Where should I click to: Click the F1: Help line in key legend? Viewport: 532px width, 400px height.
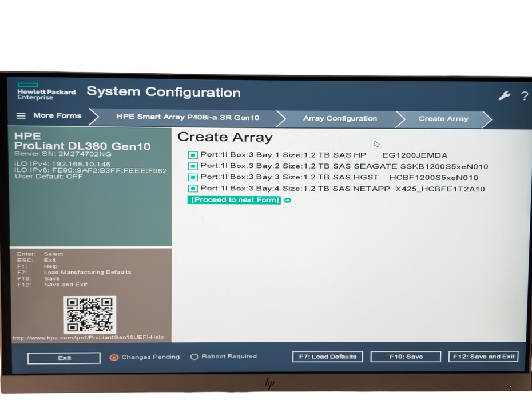pyautogui.click(x=37, y=266)
